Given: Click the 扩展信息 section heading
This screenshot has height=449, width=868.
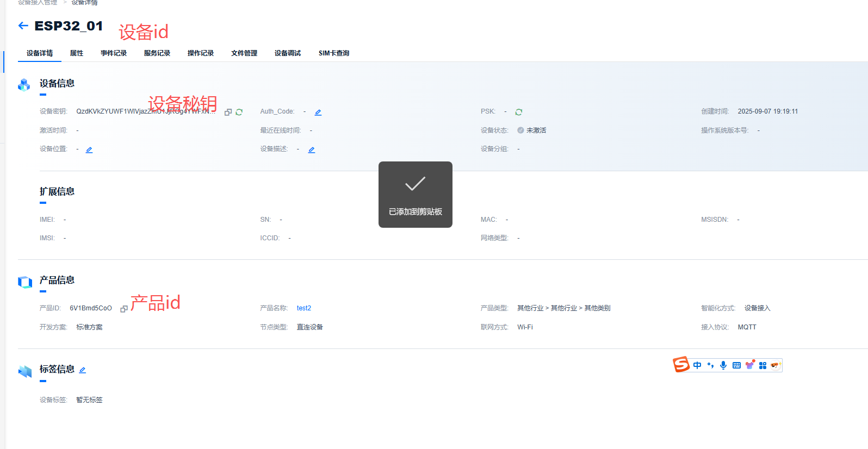Looking at the screenshot, I should pos(57,191).
